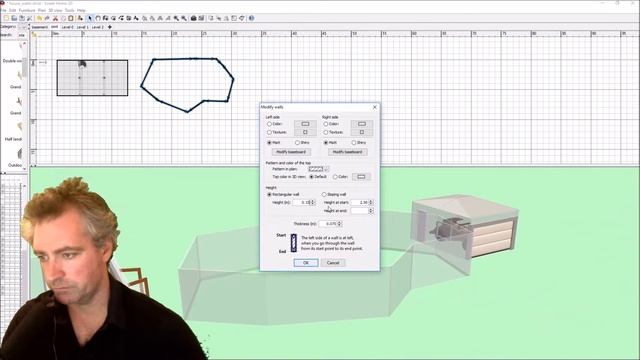Activate the Pan hand tool
The height and width of the screenshot is (360, 640).
(x=98, y=18)
